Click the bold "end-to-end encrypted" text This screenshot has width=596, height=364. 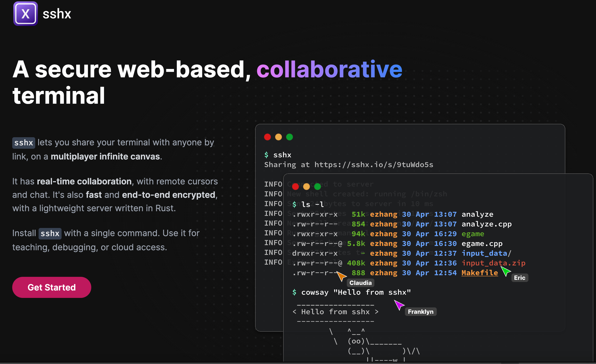click(169, 195)
